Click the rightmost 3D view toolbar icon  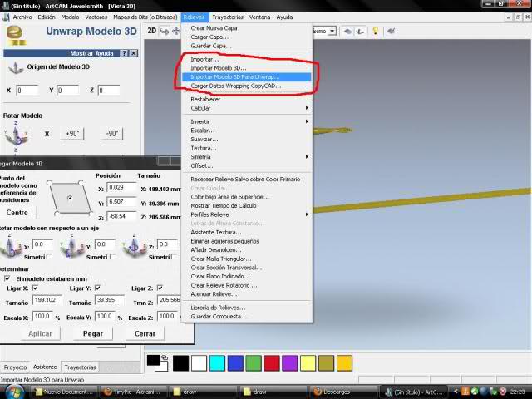[x=391, y=32]
